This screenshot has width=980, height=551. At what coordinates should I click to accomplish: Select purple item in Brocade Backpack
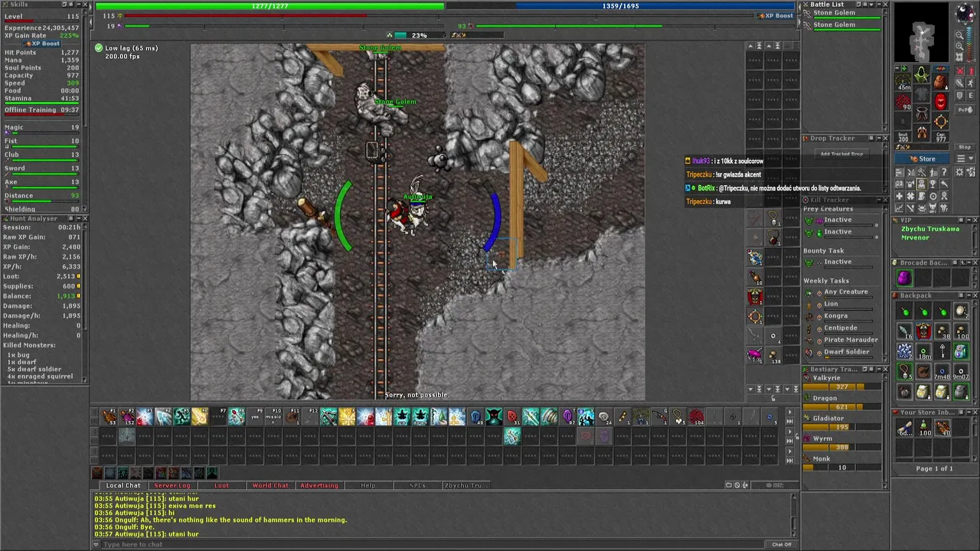coord(904,279)
